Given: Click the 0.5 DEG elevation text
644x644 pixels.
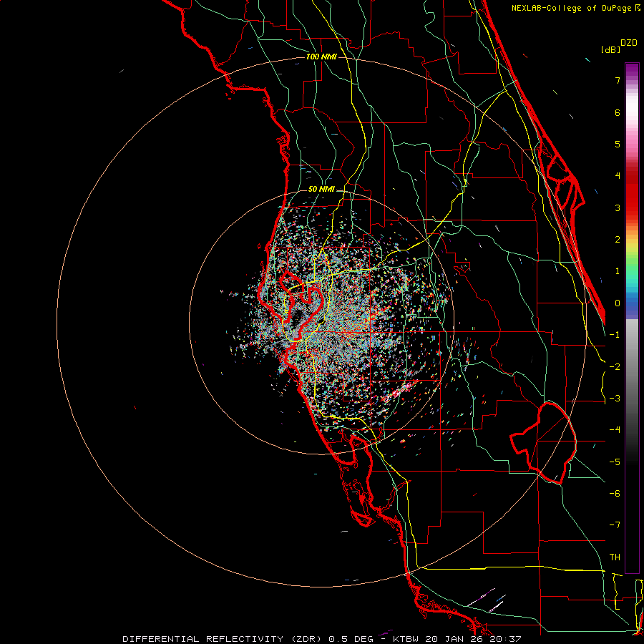Looking at the screenshot, I should click(x=351, y=639).
